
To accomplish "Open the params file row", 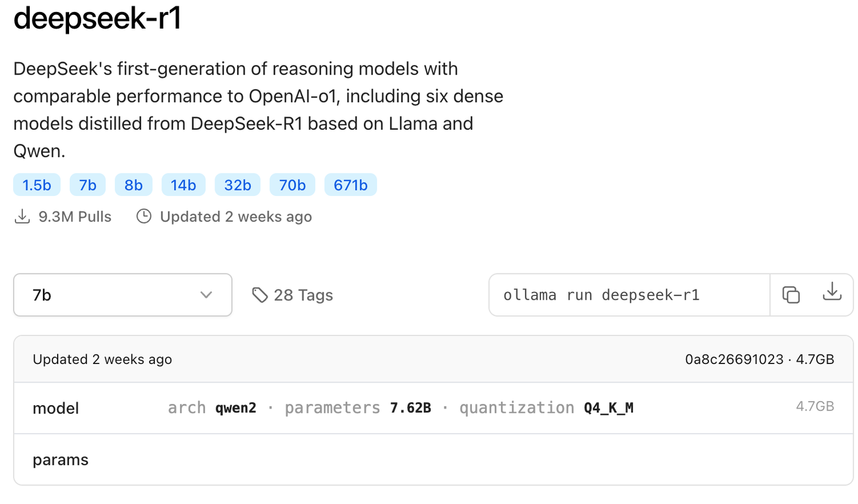I will point(60,460).
